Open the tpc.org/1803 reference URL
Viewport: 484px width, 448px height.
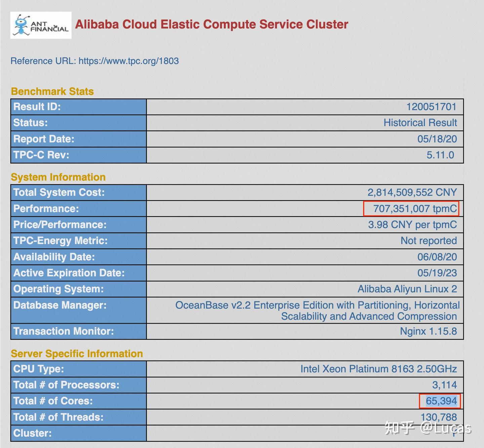point(128,61)
